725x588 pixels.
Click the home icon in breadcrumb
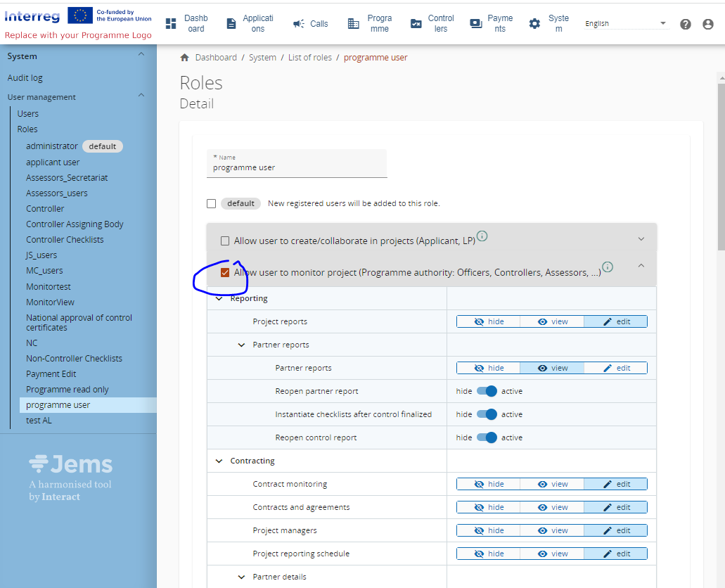tap(185, 58)
